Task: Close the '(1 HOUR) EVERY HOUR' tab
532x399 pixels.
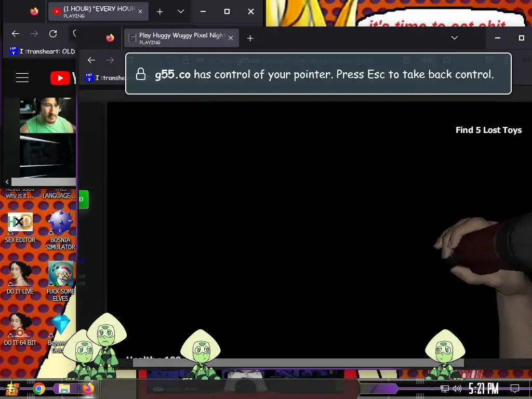Action: pyautogui.click(x=140, y=11)
